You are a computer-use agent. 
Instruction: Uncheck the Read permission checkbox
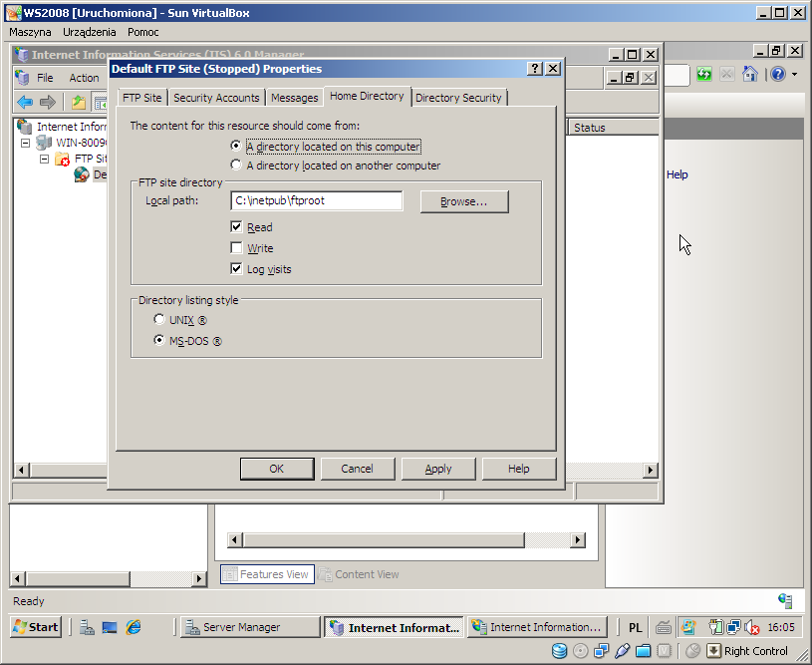pyautogui.click(x=237, y=226)
